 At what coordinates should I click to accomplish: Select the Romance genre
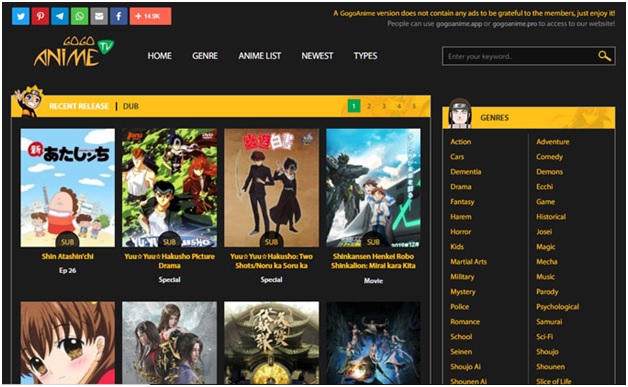(465, 322)
